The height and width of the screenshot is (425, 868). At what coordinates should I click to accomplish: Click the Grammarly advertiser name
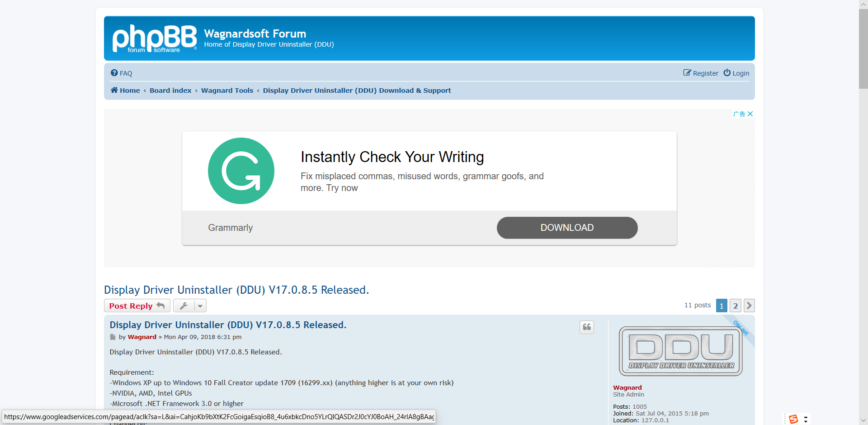coord(230,228)
